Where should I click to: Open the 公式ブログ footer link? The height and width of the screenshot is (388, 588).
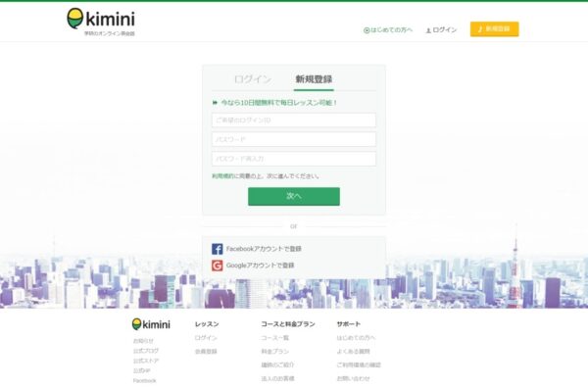coord(146,351)
